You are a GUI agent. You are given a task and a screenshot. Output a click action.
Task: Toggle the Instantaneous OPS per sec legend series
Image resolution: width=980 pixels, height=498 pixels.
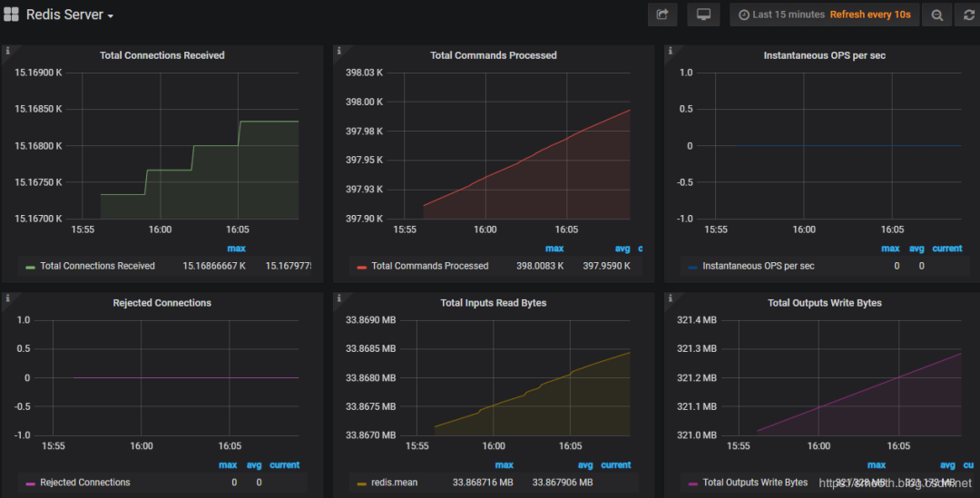tap(758, 266)
